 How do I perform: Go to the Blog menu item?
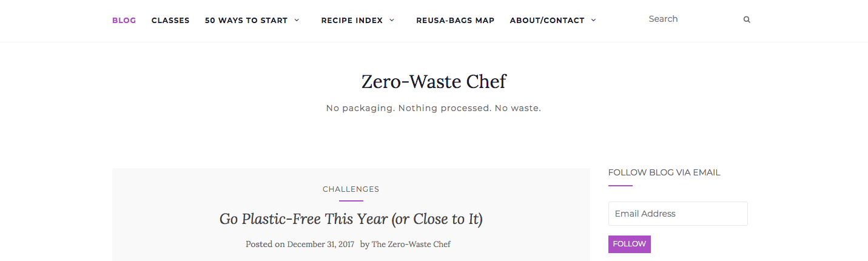pos(124,20)
